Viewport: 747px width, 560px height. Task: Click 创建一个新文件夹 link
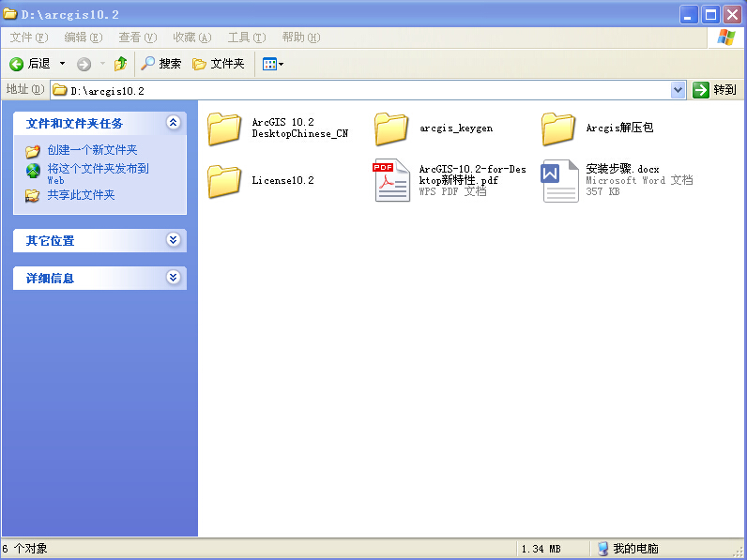92,150
